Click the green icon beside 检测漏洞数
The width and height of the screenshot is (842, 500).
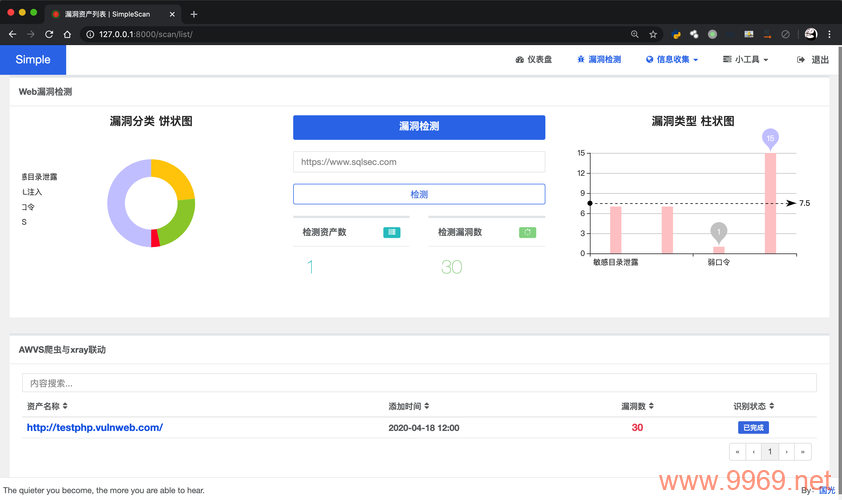(527, 233)
